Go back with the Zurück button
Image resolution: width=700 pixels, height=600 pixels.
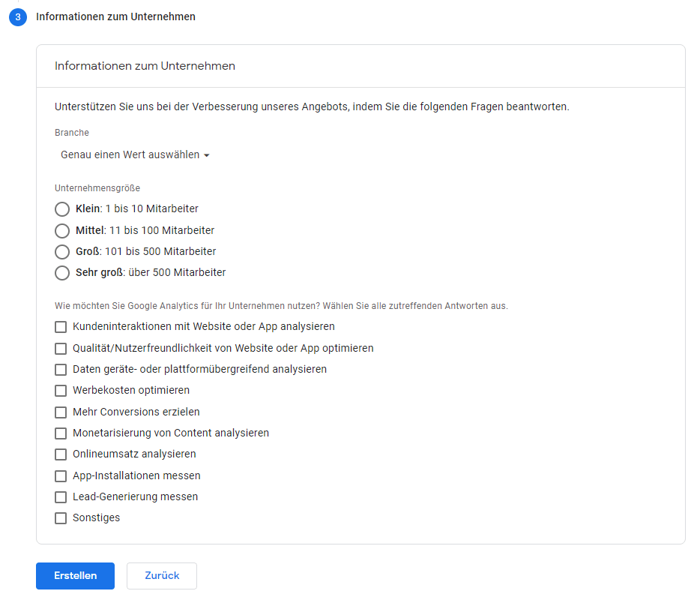tap(162, 575)
